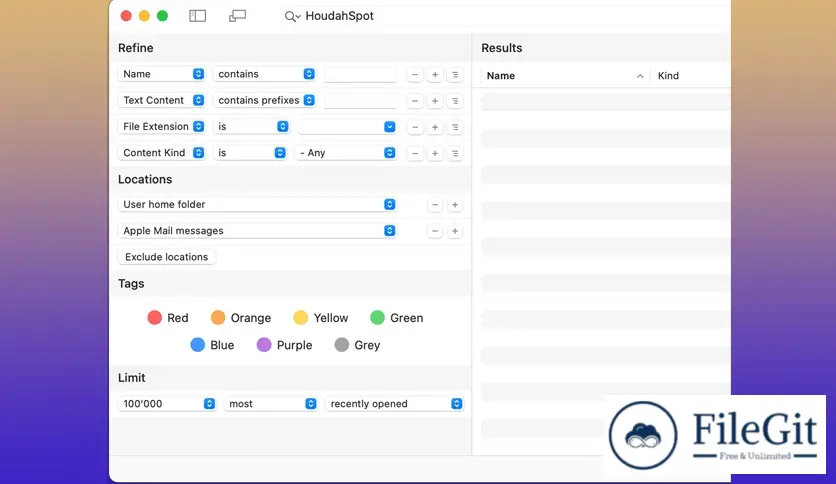
Task: Add a criterion after Text Content row
Action: 435,101
